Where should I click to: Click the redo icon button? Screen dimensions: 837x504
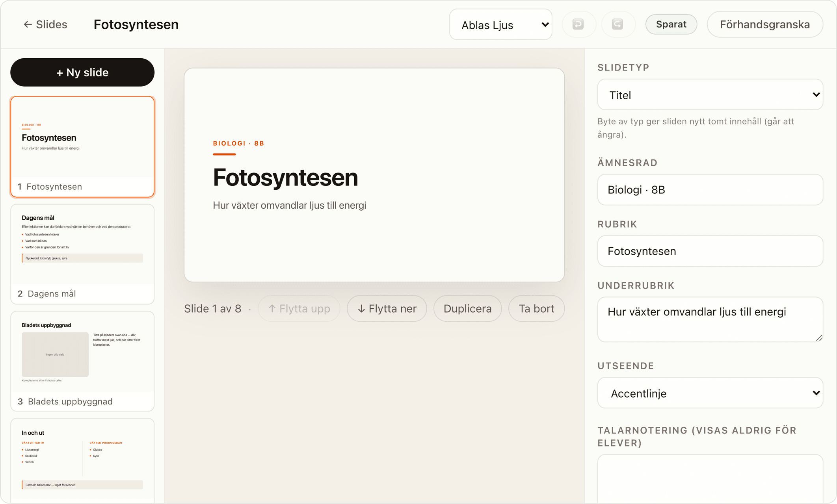click(618, 24)
